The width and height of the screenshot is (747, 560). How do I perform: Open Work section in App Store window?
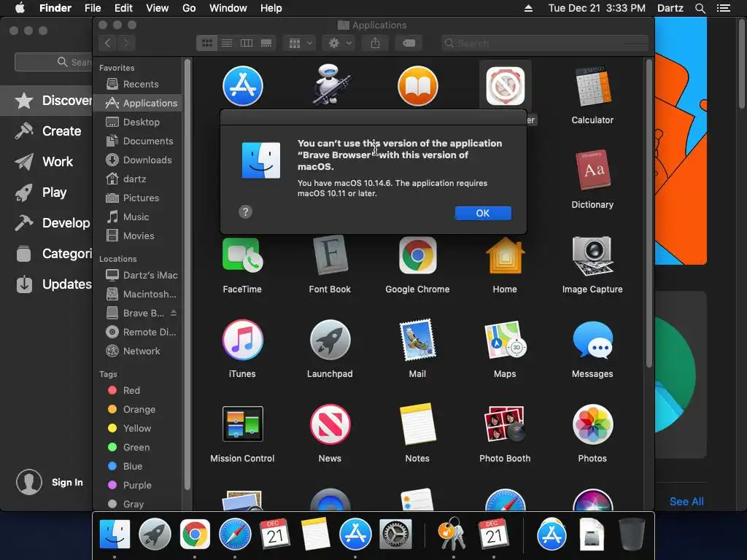[47, 161]
